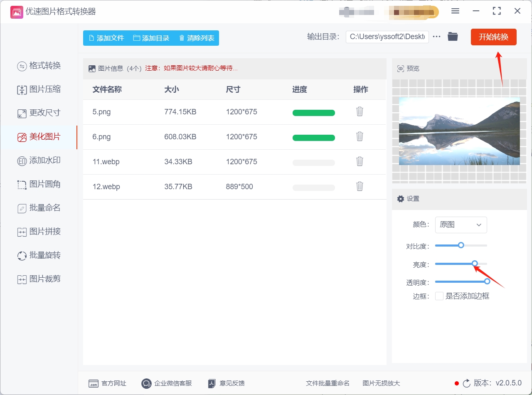Click progress bar of 5.png
The image size is (532, 395).
[x=314, y=113]
